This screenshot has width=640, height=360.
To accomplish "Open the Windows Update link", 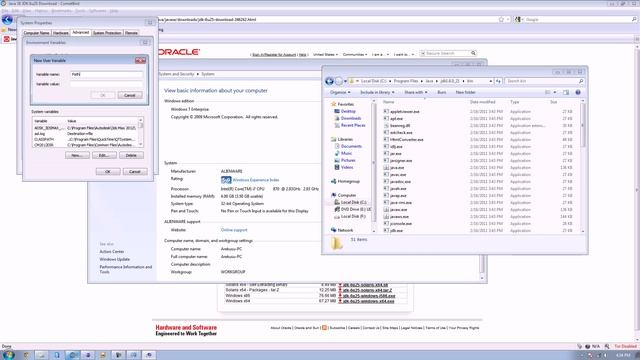I will (x=115, y=259).
